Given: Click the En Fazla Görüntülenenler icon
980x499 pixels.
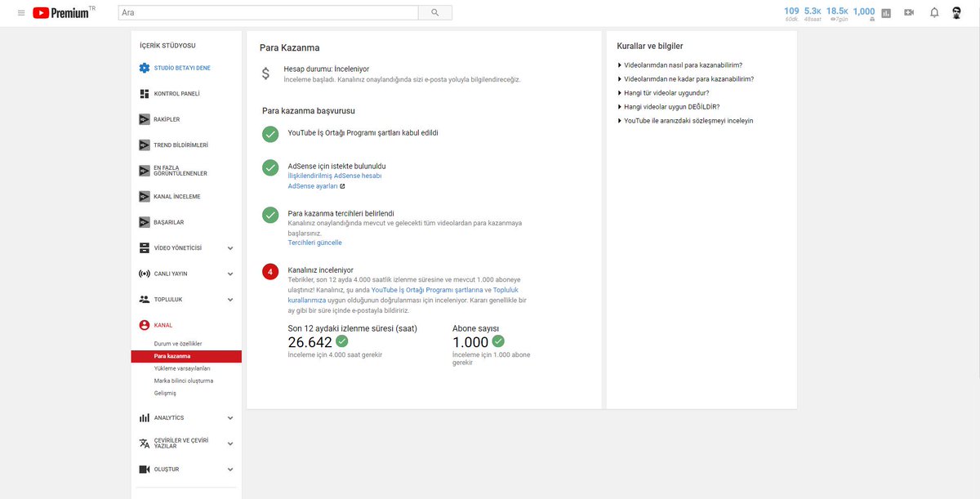Looking at the screenshot, I should coord(145,171).
